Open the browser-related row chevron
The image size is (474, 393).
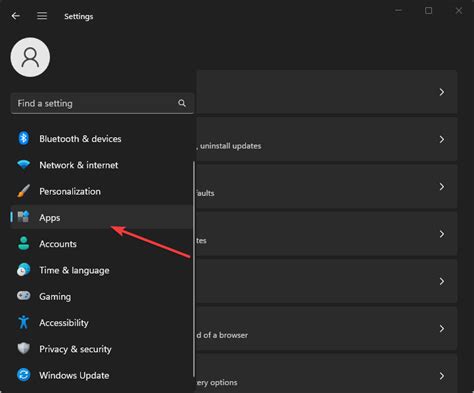442,329
